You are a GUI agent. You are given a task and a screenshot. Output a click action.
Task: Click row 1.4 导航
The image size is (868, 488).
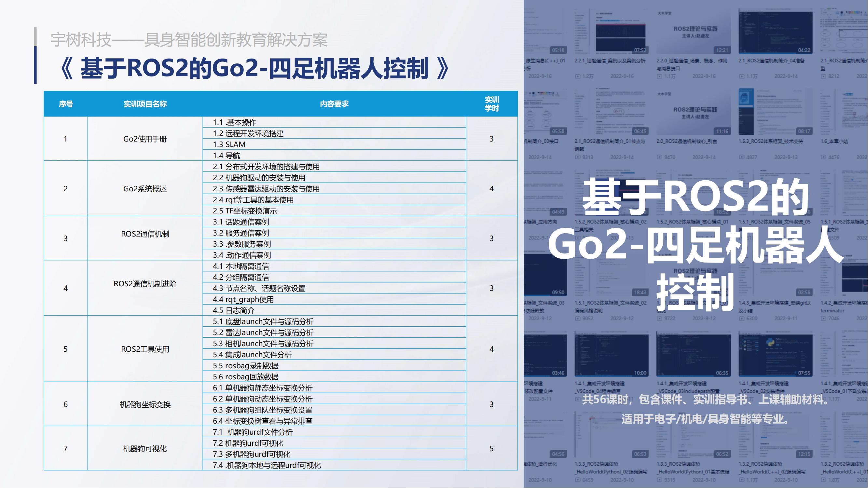334,155
